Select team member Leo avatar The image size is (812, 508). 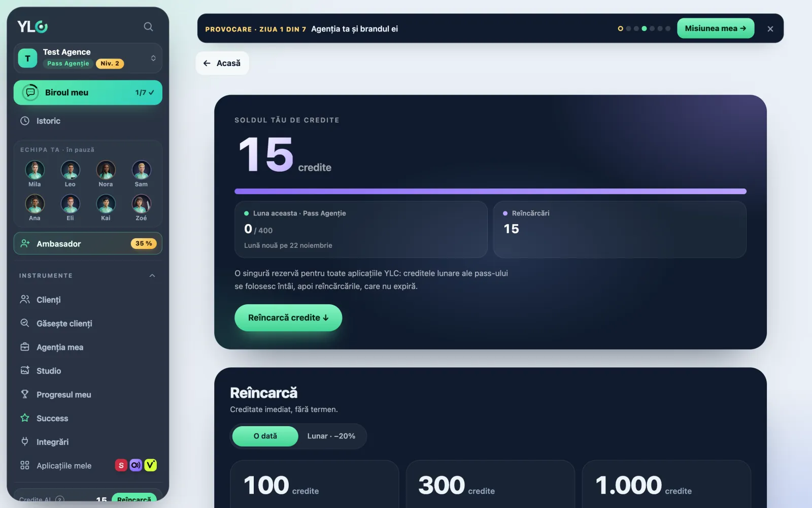(x=70, y=170)
